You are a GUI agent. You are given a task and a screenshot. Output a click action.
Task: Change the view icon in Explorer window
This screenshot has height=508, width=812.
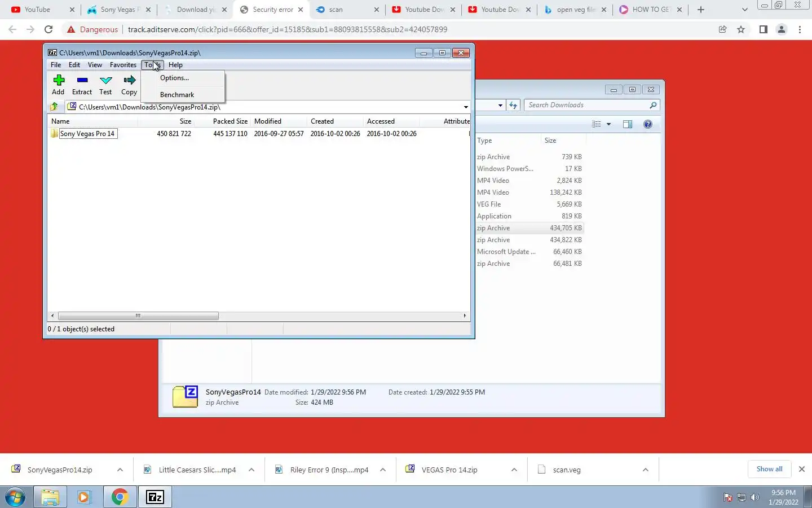pyautogui.click(x=597, y=124)
